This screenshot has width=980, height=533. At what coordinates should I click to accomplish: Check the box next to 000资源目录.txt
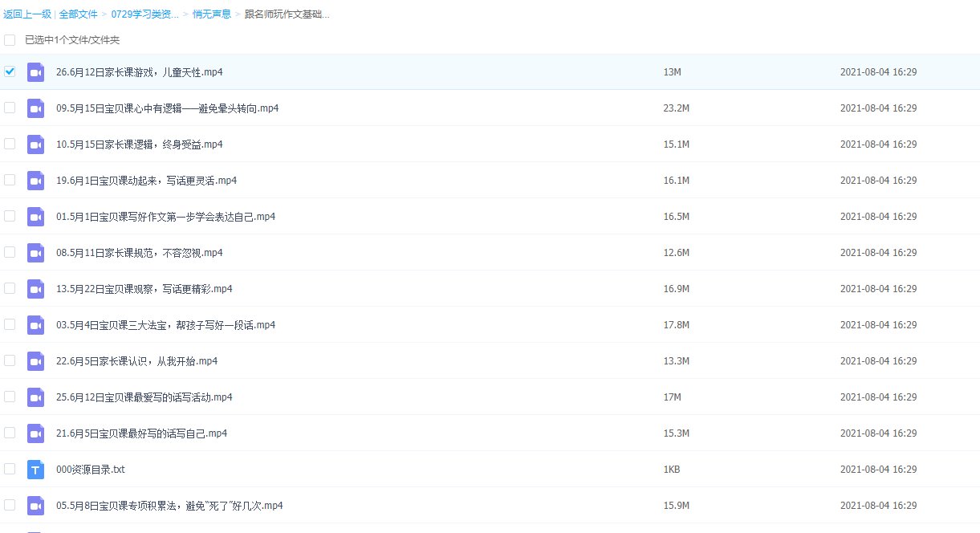10,469
